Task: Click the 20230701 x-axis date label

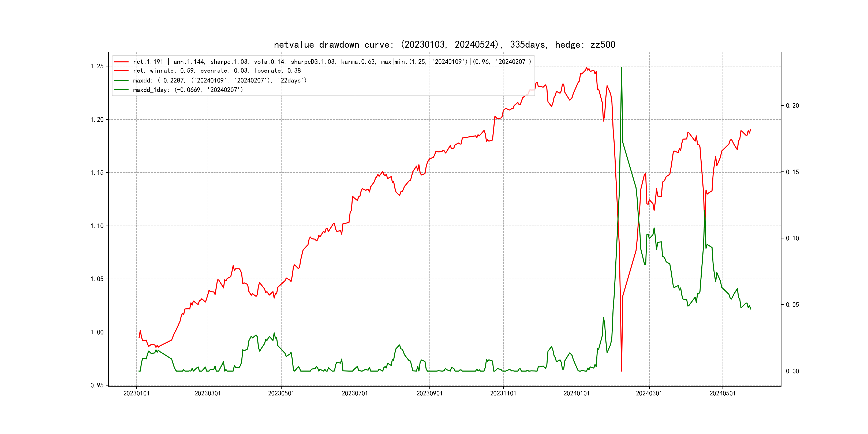Action: click(x=355, y=393)
